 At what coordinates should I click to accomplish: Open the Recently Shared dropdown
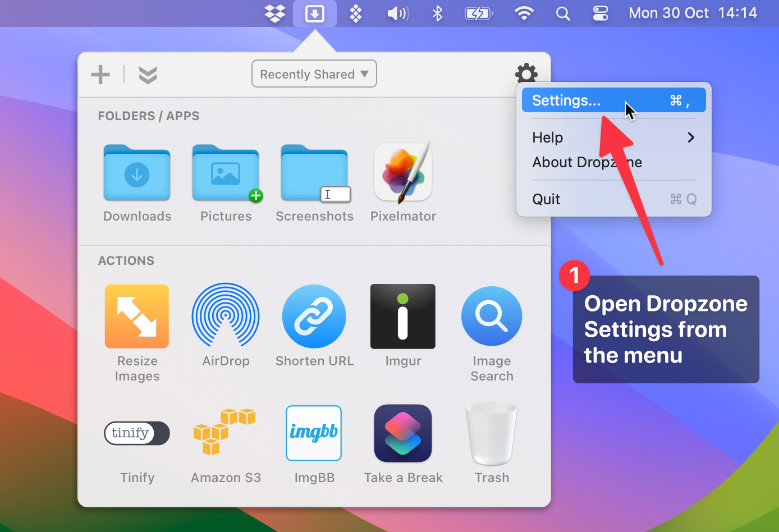pos(314,74)
